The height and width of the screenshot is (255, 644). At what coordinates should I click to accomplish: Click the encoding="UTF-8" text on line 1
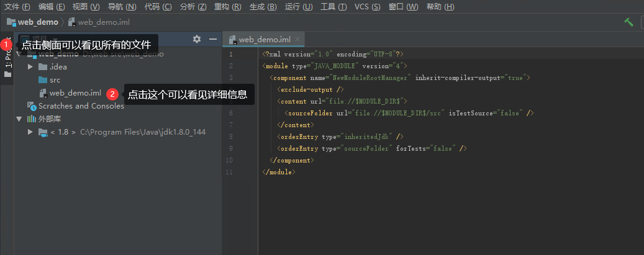coord(366,54)
